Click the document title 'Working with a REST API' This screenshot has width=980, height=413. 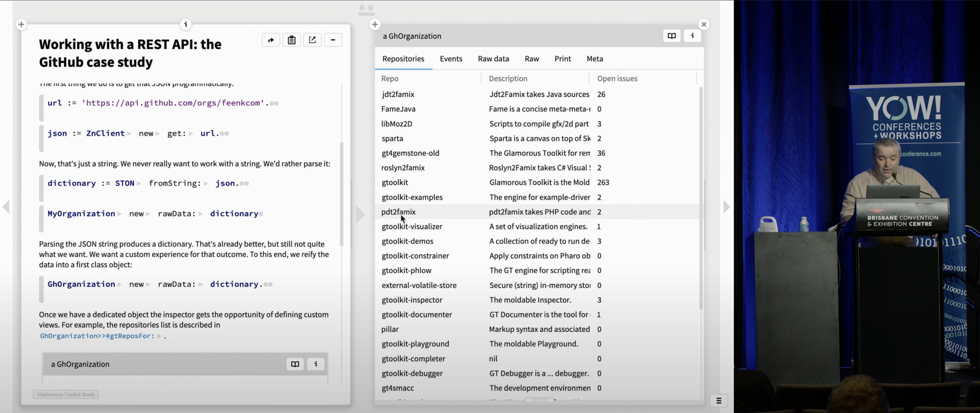click(130, 53)
